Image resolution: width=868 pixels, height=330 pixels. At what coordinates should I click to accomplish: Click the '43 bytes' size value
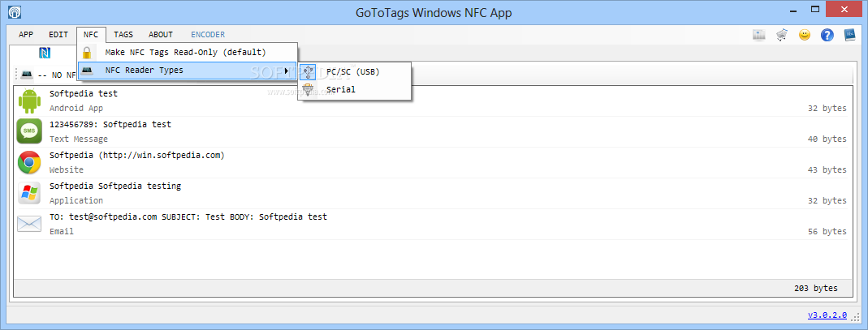pyautogui.click(x=827, y=170)
